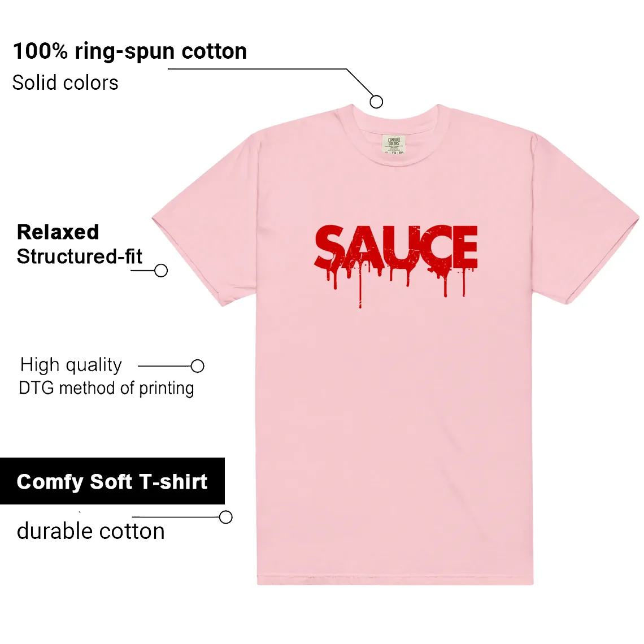This screenshot has height=644, width=644.
Task: Click the Solid colors text
Action: click(x=66, y=82)
